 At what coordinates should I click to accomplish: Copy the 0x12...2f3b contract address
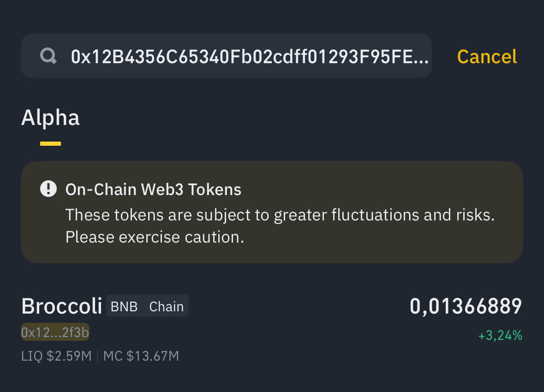point(55,332)
